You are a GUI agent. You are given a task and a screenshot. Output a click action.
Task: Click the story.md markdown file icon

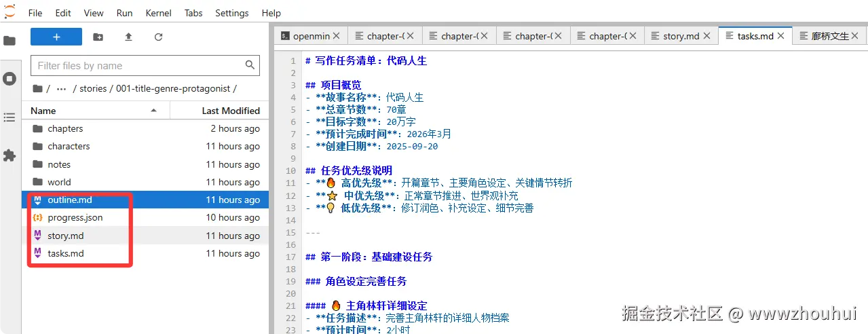(37, 236)
